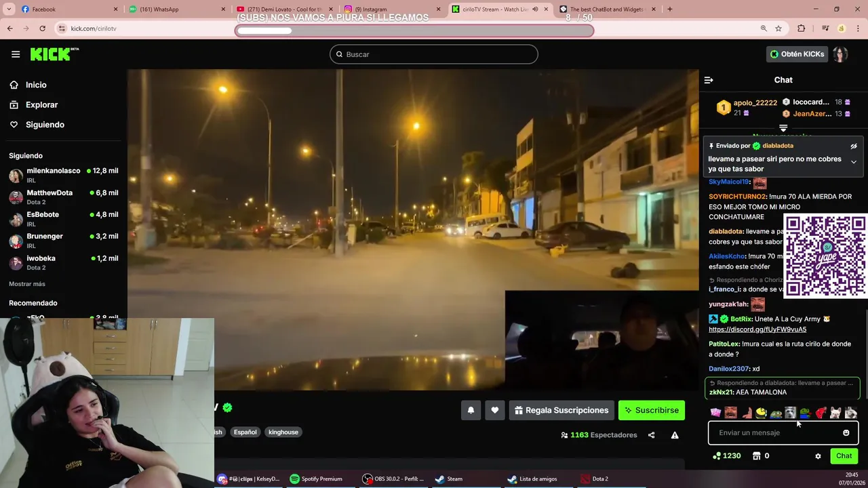
Task: Open the emoji picker in the message box
Action: (x=846, y=432)
